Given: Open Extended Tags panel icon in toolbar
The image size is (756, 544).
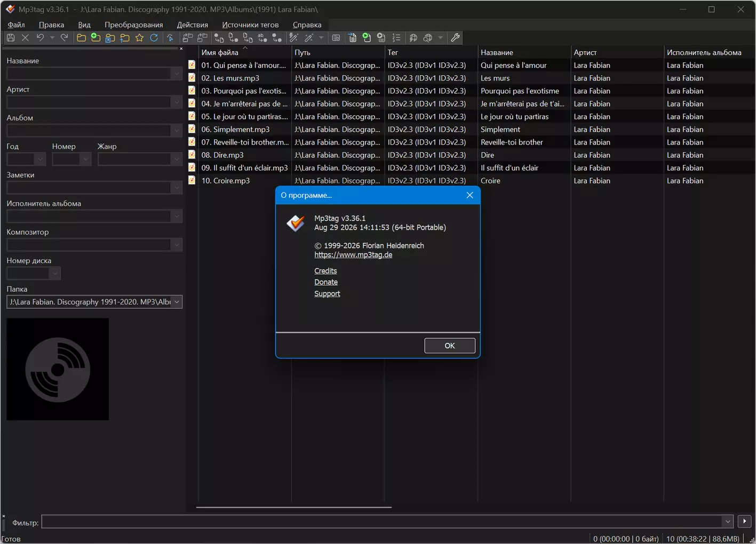Looking at the screenshot, I should click(336, 38).
